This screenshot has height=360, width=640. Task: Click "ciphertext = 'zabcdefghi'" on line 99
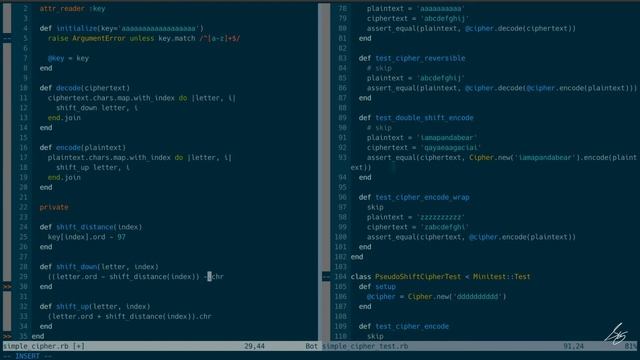coord(418,227)
